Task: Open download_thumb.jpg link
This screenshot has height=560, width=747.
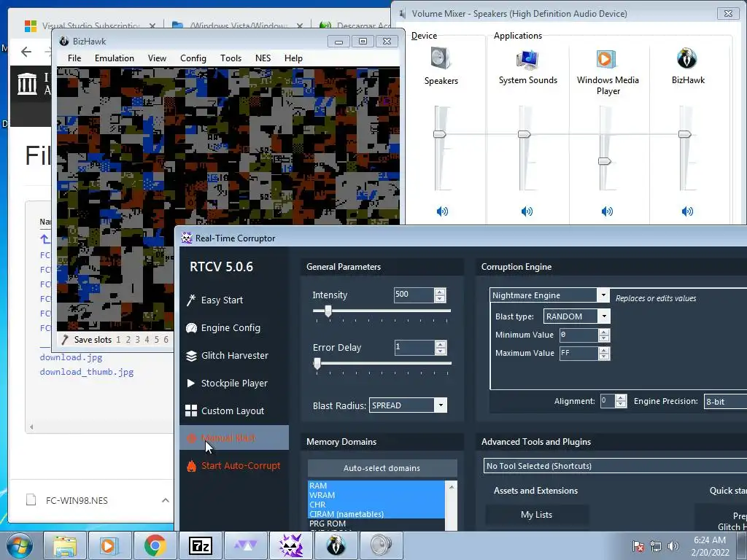Action: coord(87,372)
